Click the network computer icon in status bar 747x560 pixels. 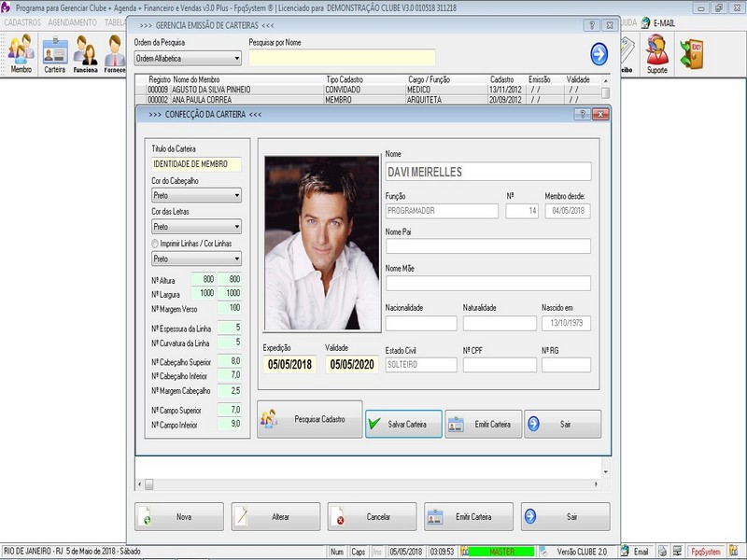(x=678, y=551)
